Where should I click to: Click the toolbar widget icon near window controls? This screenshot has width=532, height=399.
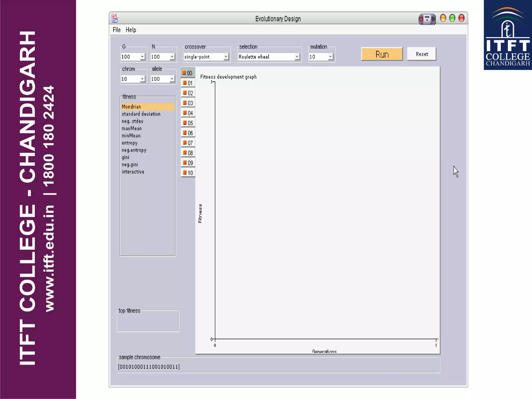point(427,19)
